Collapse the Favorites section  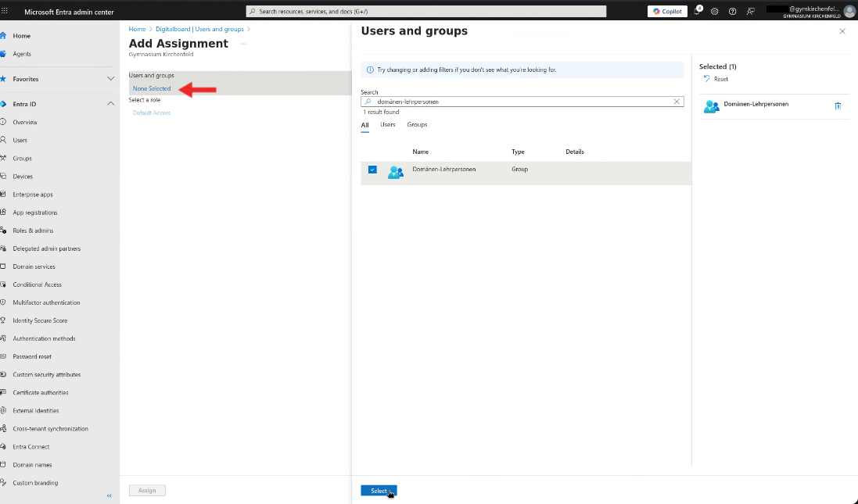tap(112, 78)
